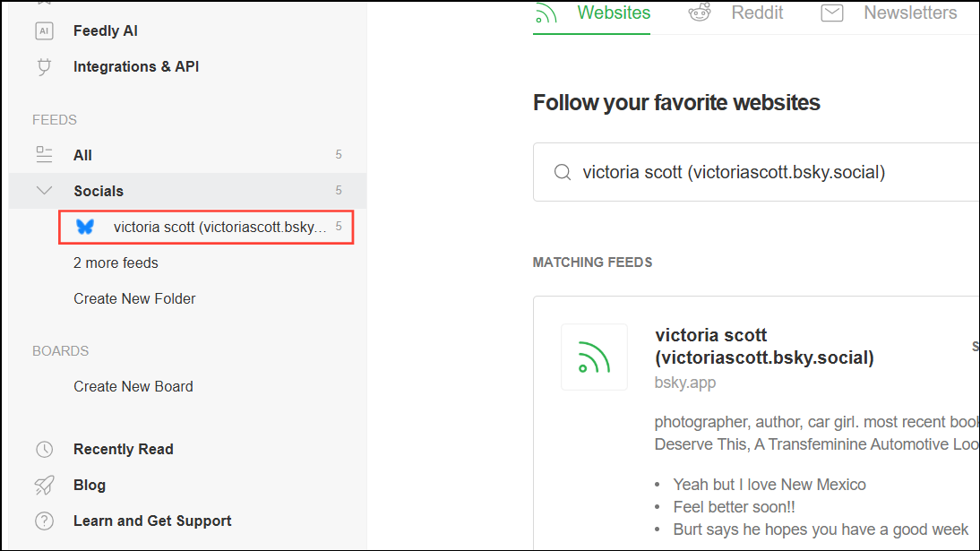The height and width of the screenshot is (551, 980).
Task: Collapse the Socials folder chevron
Action: click(x=44, y=190)
